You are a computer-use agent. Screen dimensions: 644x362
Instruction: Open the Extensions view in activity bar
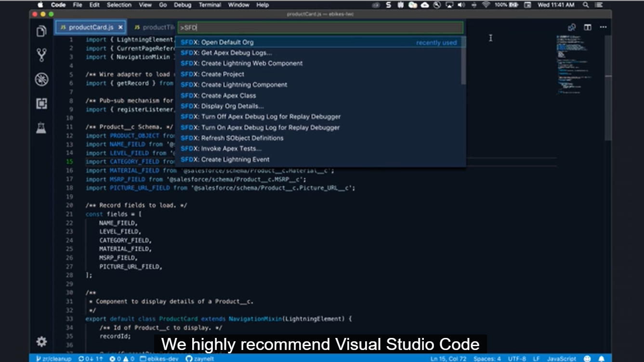pyautogui.click(x=41, y=103)
